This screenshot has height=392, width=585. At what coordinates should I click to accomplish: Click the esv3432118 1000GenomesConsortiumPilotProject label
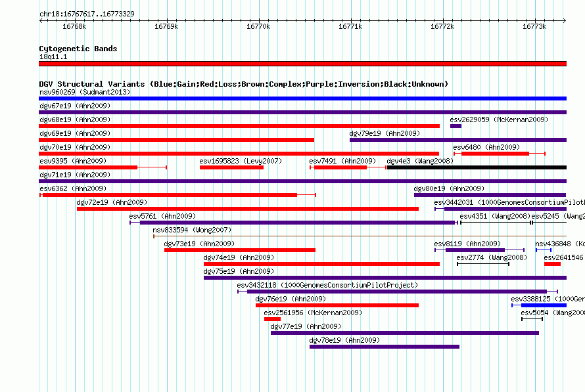click(x=327, y=285)
